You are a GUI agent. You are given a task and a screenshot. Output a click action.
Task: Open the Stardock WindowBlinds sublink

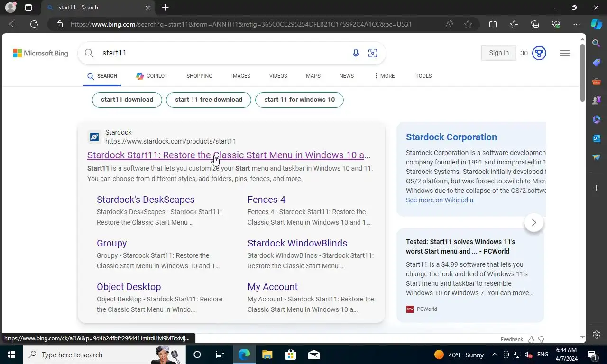(297, 243)
